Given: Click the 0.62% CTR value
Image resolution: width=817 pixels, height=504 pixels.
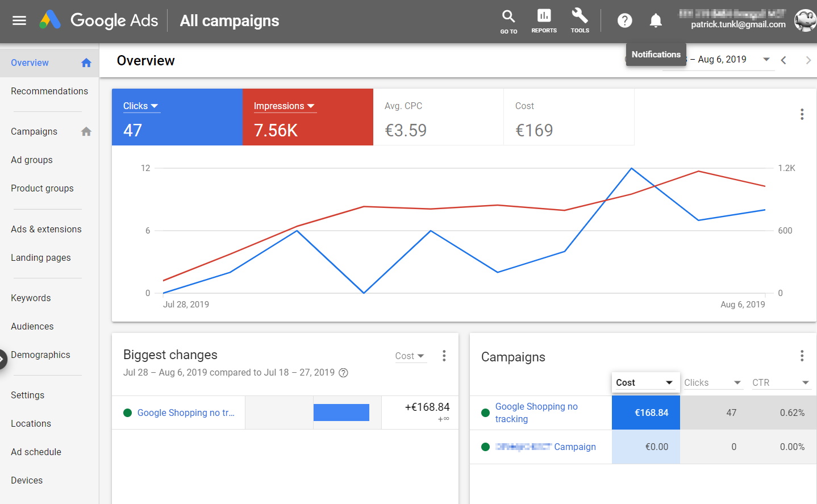Looking at the screenshot, I should coord(792,413).
